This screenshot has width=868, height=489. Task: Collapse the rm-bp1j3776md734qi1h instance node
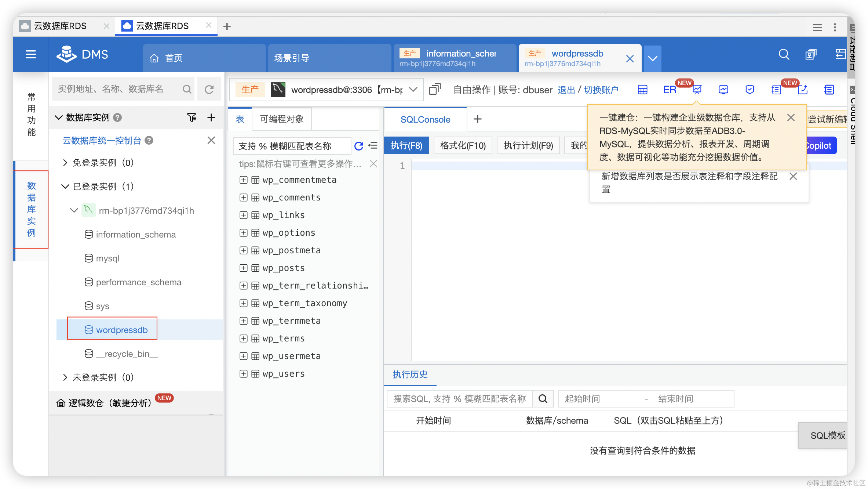tap(74, 210)
